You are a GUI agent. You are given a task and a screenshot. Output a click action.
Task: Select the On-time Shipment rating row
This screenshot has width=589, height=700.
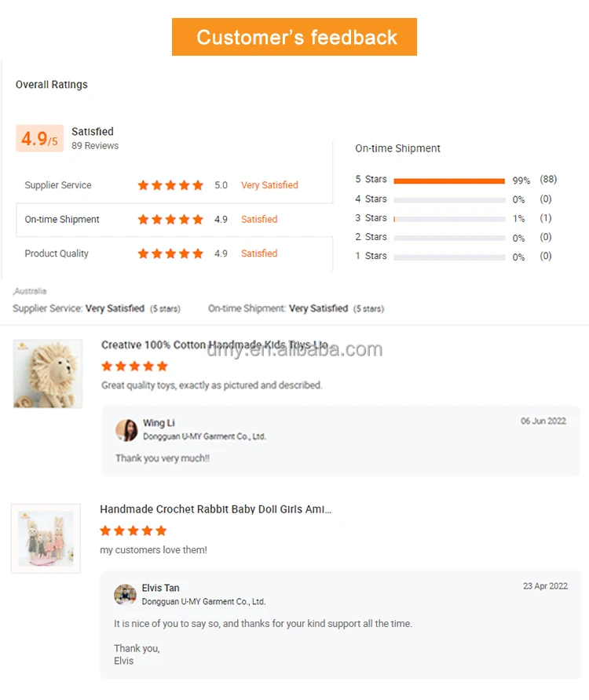pyautogui.click(x=174, y=220)
